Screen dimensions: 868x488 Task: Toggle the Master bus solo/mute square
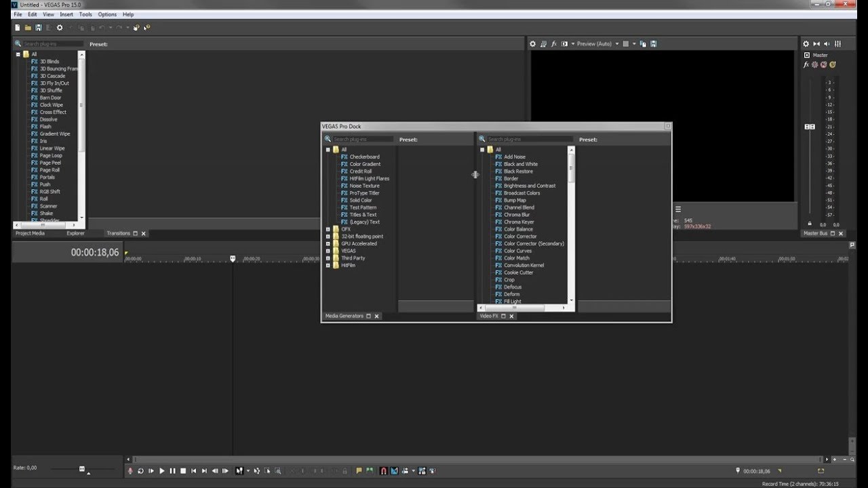pos(807,55)
